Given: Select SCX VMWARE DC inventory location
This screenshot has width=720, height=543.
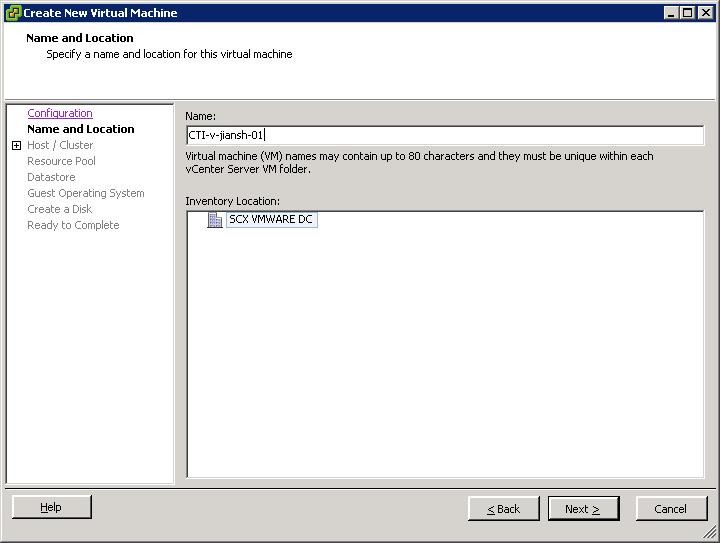Looking at the screenshot, I should click(271, 219).
